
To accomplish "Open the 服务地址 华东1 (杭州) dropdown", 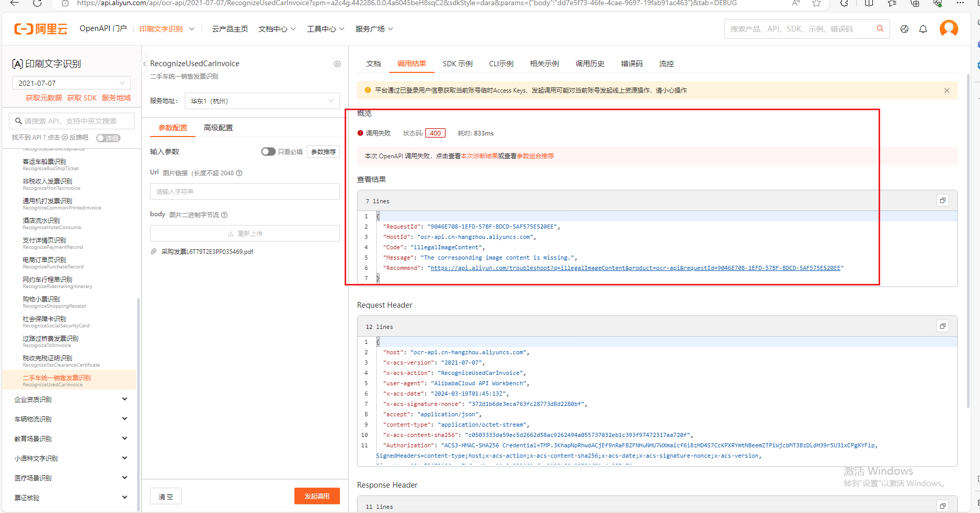I will point(262,101).
